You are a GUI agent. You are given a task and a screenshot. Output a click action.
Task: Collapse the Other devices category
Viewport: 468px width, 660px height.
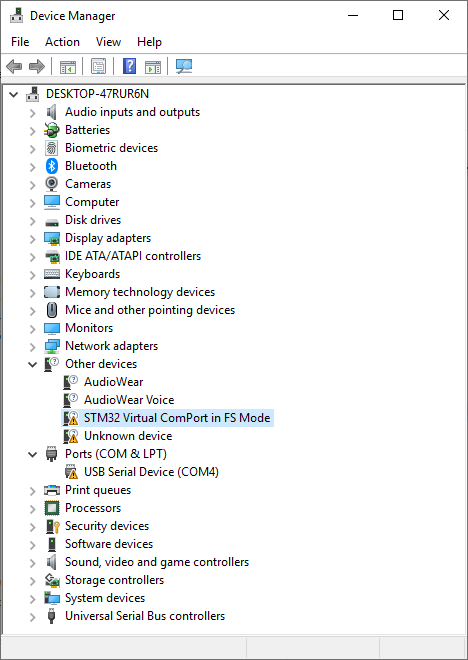point(33,364)
